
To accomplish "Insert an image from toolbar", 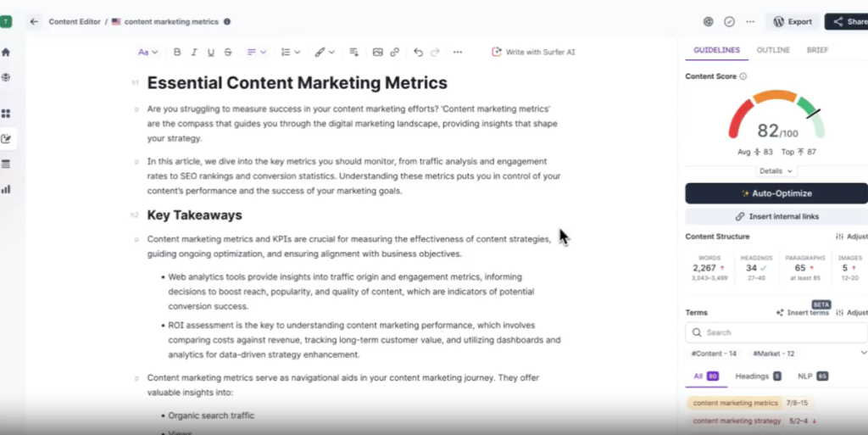I will (377, 52).
